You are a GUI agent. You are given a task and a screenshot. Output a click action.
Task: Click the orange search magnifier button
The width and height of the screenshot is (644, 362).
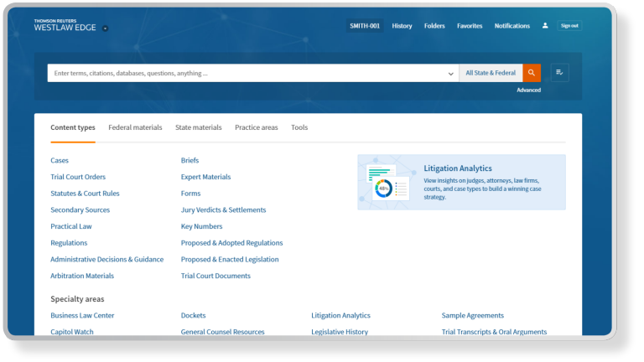click(532, 73)
